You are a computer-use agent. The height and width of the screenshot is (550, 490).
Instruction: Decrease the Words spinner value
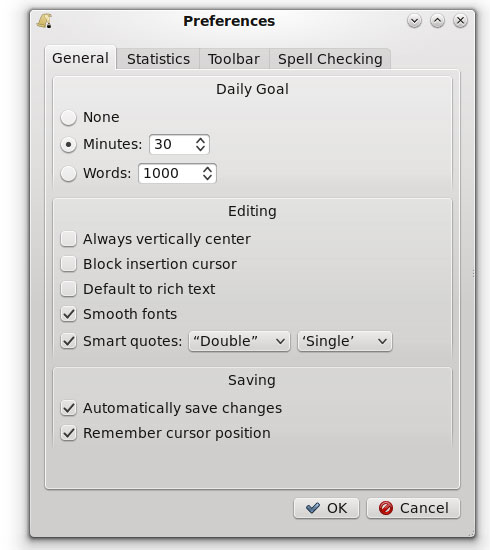(x=207, y=177)
